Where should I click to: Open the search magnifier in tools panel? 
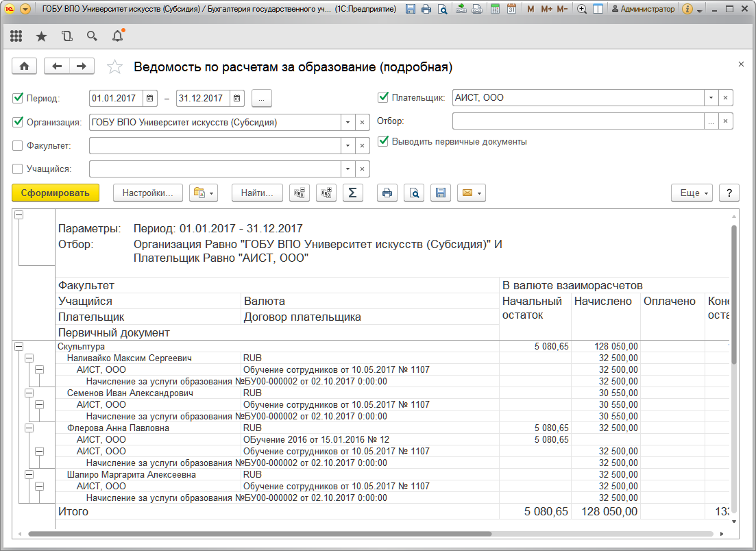pyautogui.click(x=92, y=36)
